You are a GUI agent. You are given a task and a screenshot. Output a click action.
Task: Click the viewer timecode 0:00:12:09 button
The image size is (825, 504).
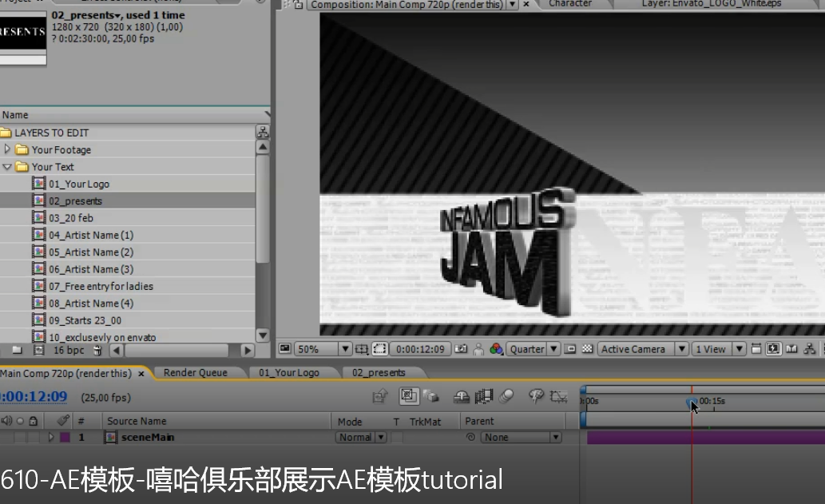click(x=420, y=349)
